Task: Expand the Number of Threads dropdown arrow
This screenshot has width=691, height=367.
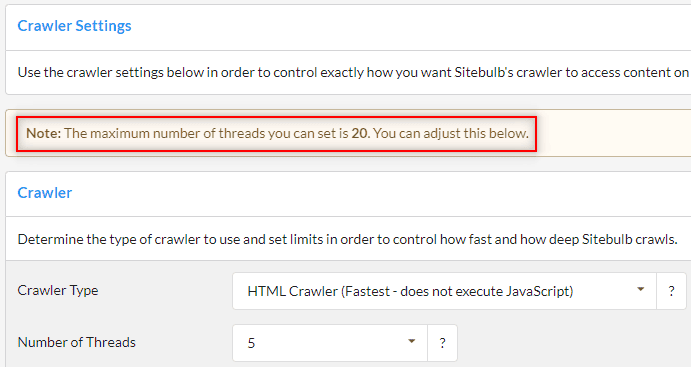Action: (x=412, y=341)
